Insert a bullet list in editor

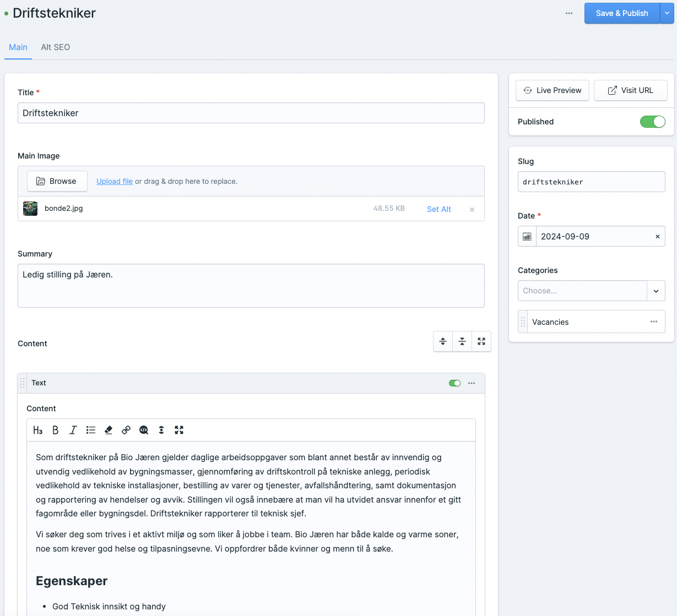coord(91,430)
